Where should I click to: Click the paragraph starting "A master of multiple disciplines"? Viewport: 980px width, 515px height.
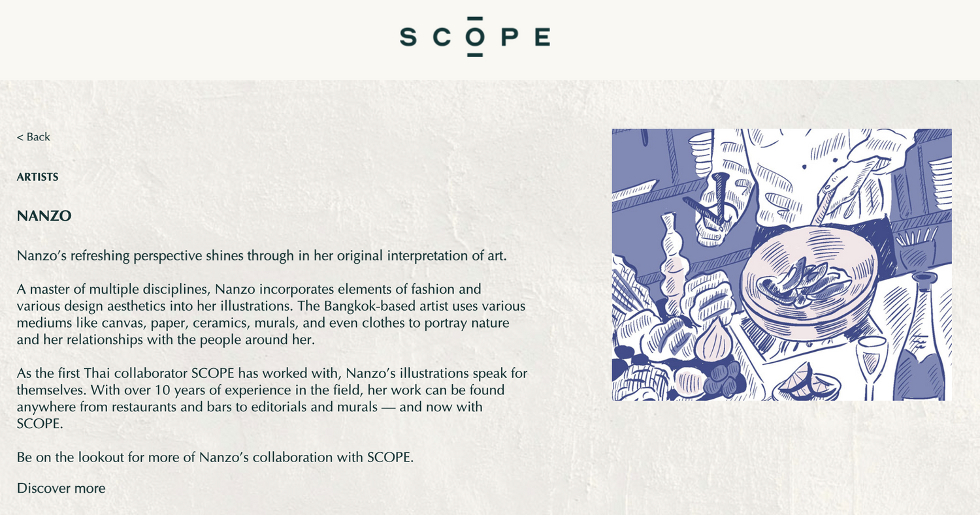pyautogui.click(x=271, y=314)
